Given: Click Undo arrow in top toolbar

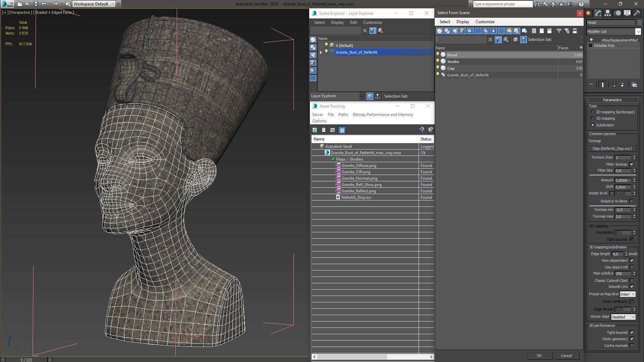Looking at the screenshot, I should tap(44, 4).
